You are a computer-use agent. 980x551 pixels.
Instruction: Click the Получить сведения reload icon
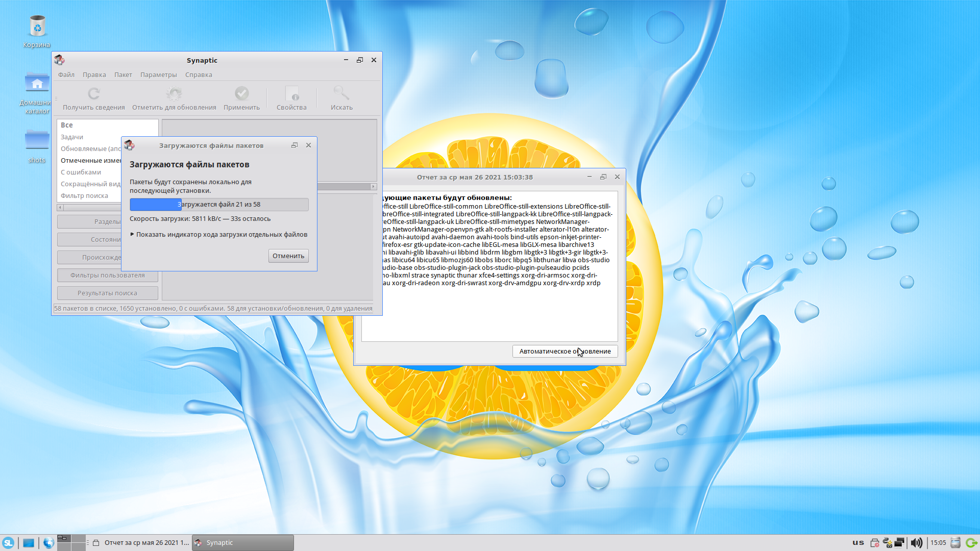coord(93,94)
